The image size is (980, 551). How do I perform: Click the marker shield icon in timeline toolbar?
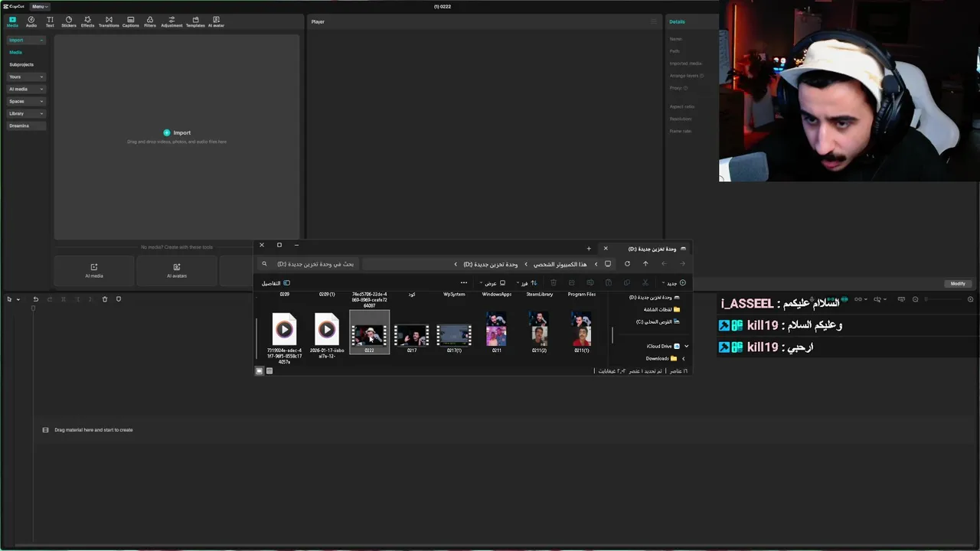coord(119,299)
